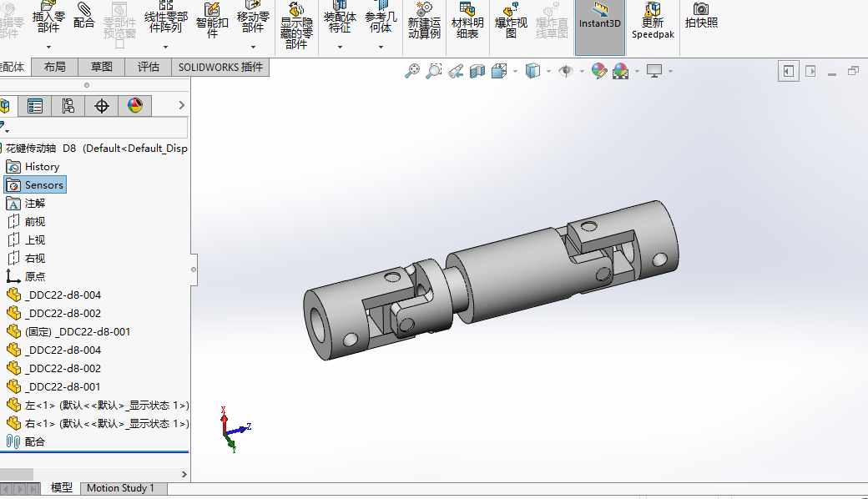The width and height of the screenshot is (868, 499).
Task: Select the Sensors item in tree
Action: click(x=35, y=184)
